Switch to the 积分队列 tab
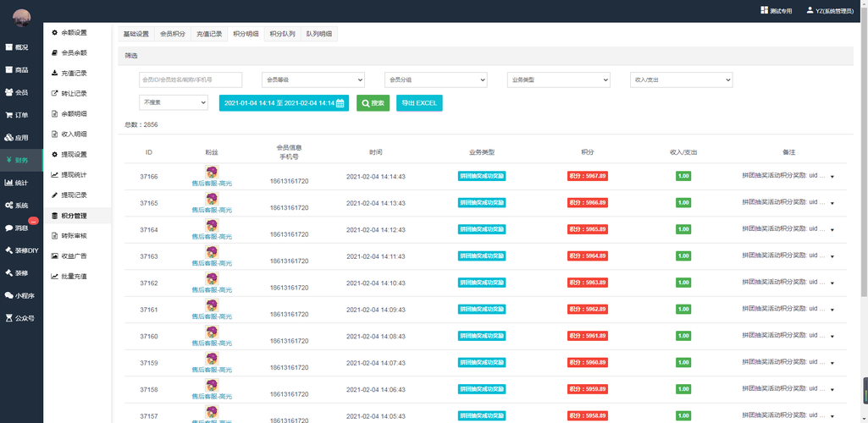The width and height of the screenshot is (868, 423). [x=282, y=34]
